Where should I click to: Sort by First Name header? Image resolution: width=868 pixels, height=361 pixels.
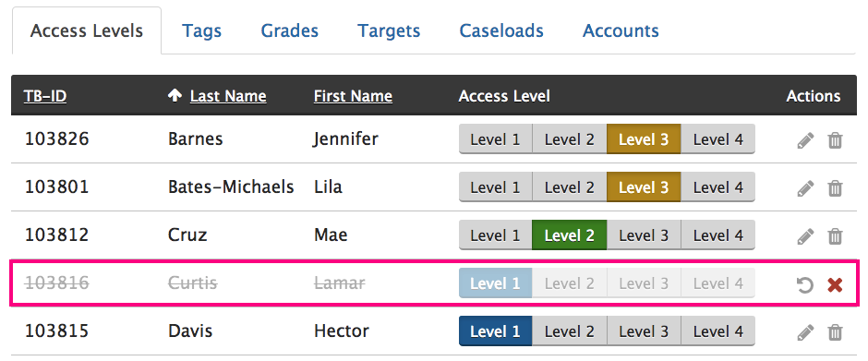point(353,96)
